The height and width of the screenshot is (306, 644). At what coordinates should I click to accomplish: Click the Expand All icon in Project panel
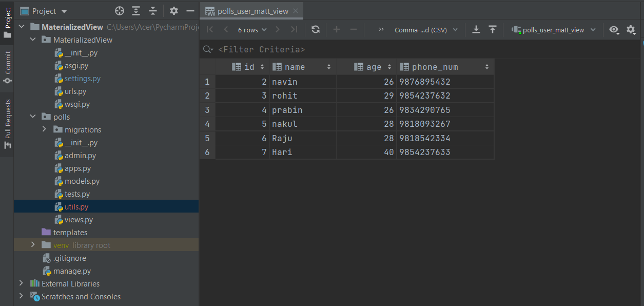click(x=136, y=11)
